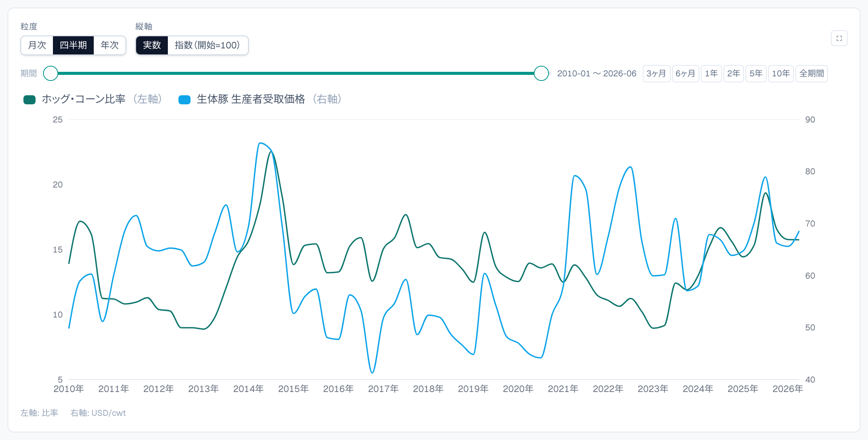Select 月次 granularity
868x440 pixels.
pos(37,45)
